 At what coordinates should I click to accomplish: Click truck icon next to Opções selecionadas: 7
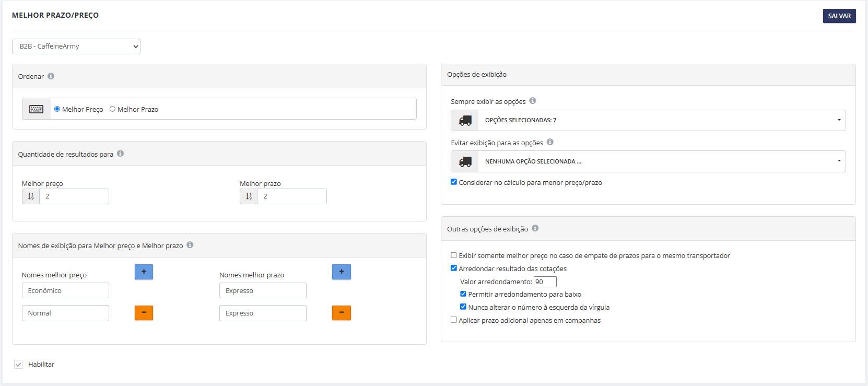[465, 120]
